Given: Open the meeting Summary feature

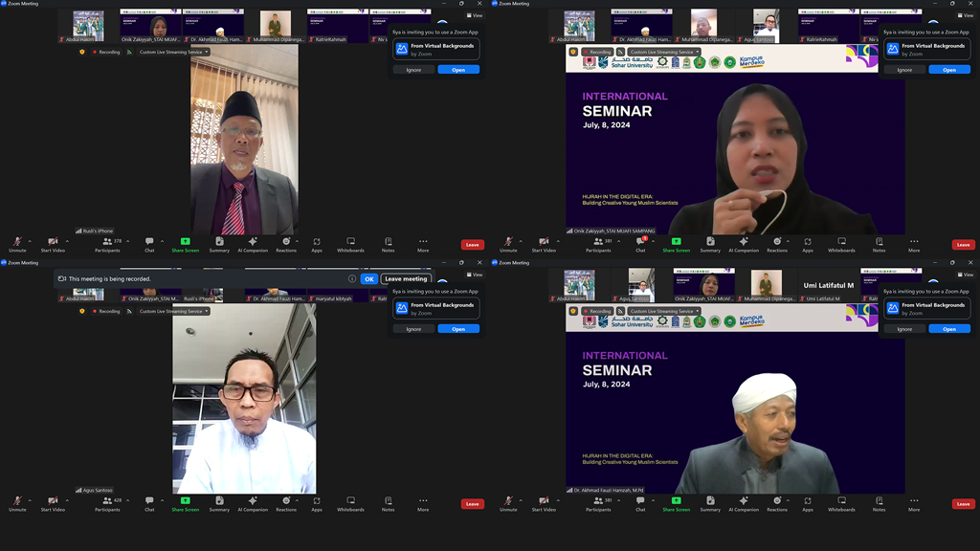Looking at the screenshot, I should [x=220, y=241].
